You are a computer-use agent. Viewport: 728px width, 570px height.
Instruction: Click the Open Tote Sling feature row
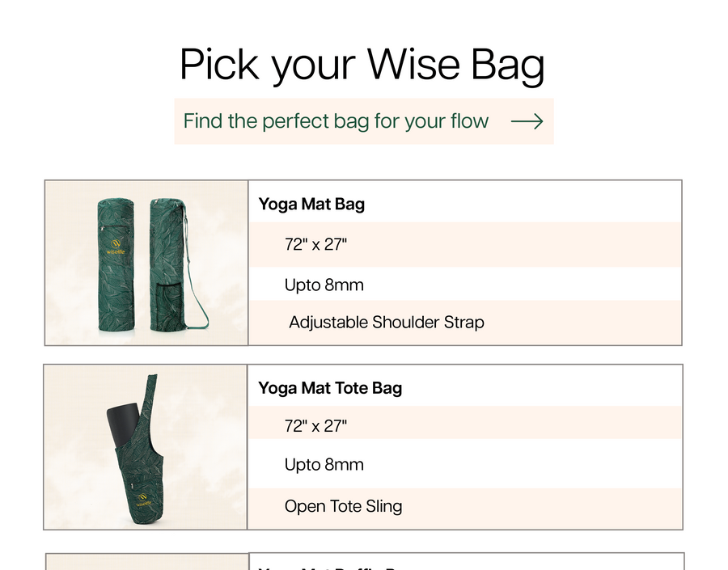(x=343, y=506)
